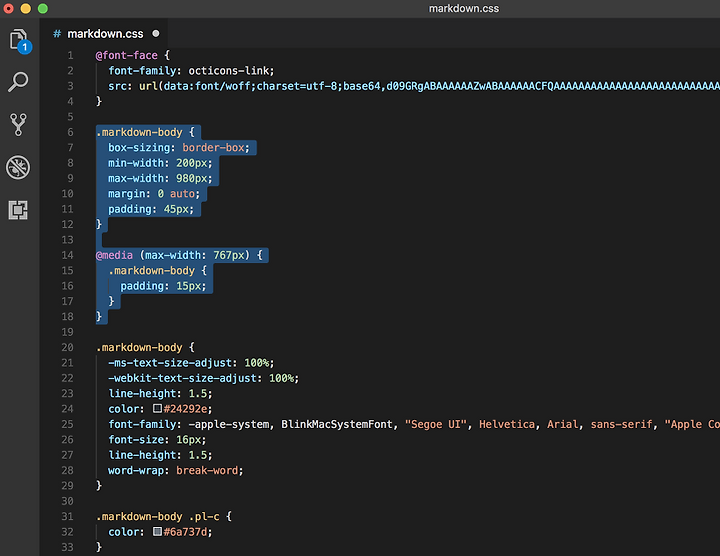Click .markdown-body .pl-c selector
This screenshot has width=720, height=556.
[x=158, y=517]
